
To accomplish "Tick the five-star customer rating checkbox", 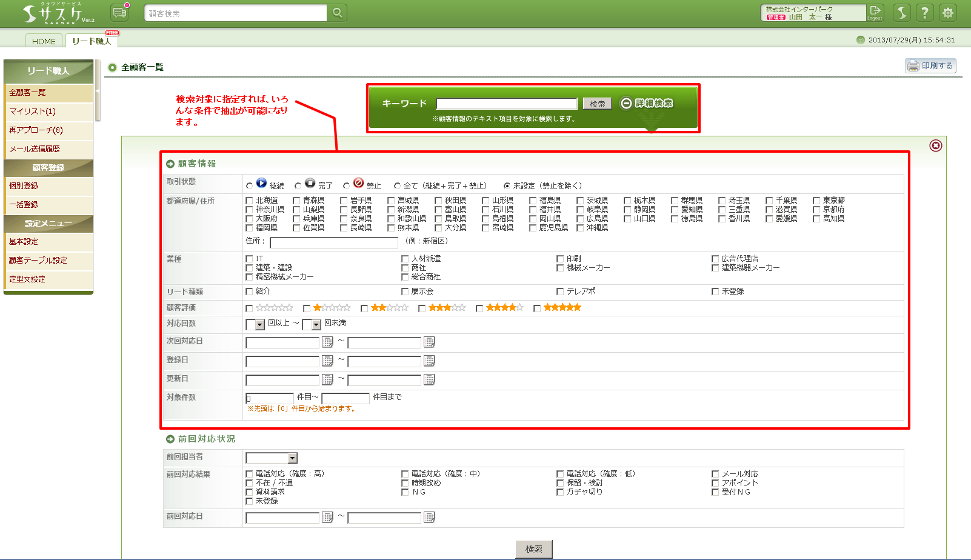I will coord(537,308).
